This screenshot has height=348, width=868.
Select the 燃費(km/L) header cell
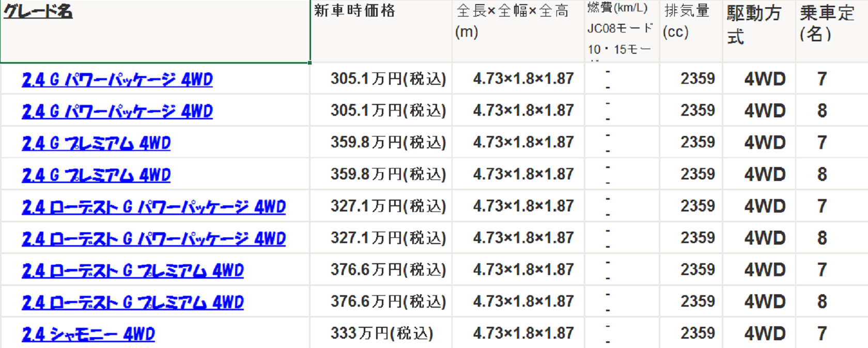point(622,31)
